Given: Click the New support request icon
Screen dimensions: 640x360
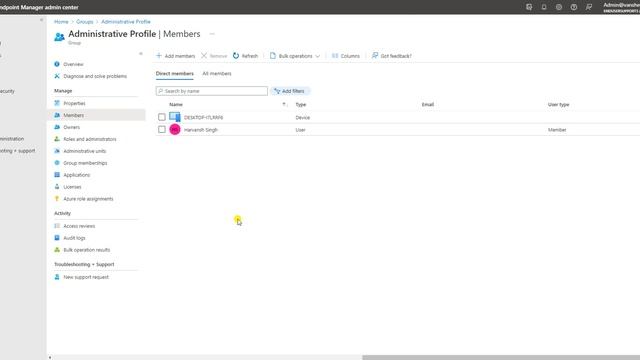Looking at the screenshot, I should click(57, 277).
